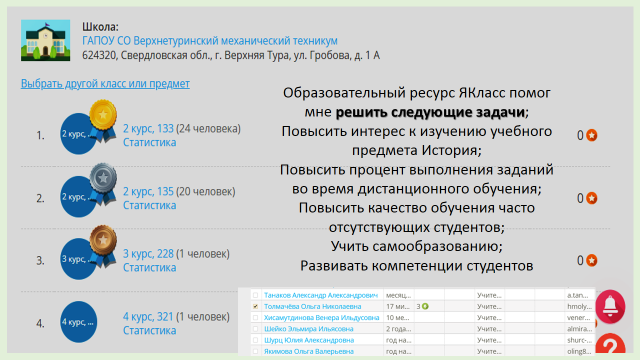Open link ГАПОУ СО Верхнетуринский механический техникум
The image size is (640, 360).
[210, 41]
